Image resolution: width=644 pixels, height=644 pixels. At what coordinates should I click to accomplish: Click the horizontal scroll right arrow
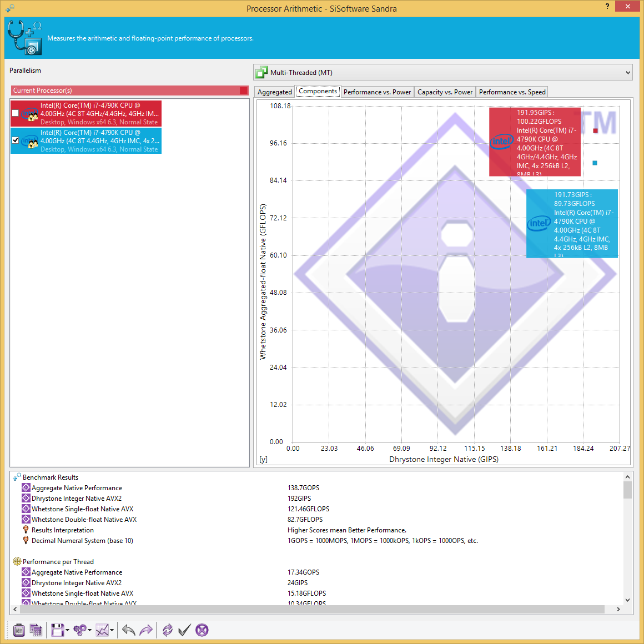coord(618,609)
